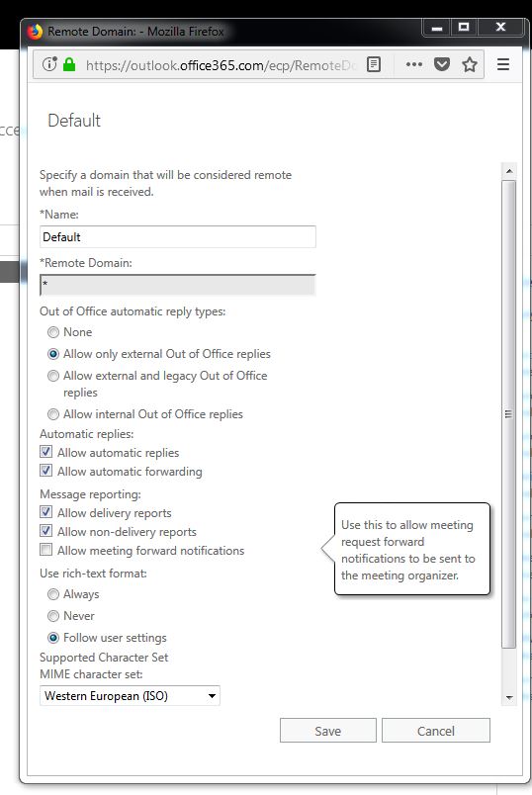532x795 pixels.
Task: Uncheck Allow automatic forwarding checkbox
Action: [45, 471]
